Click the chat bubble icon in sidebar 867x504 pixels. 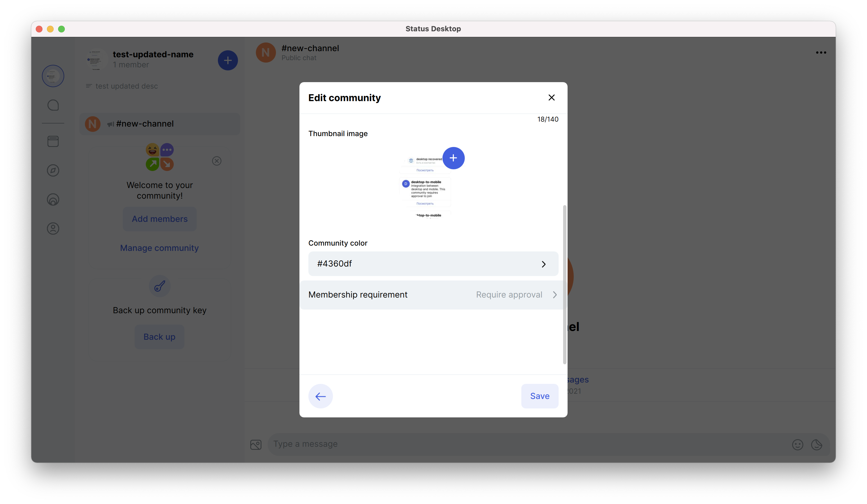click(53, 105)
